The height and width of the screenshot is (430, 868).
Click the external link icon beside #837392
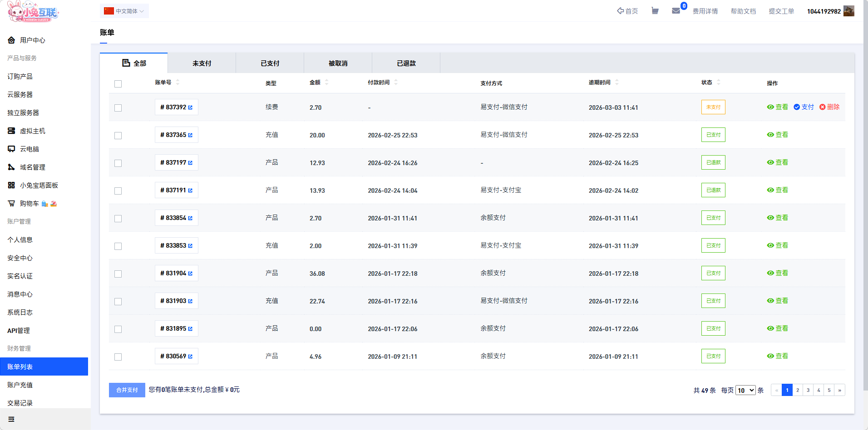[x=190, y=107]
